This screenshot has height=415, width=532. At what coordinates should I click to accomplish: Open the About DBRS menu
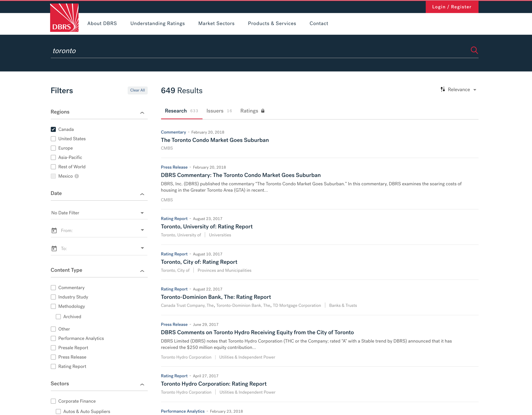click(x=102, y=23)
